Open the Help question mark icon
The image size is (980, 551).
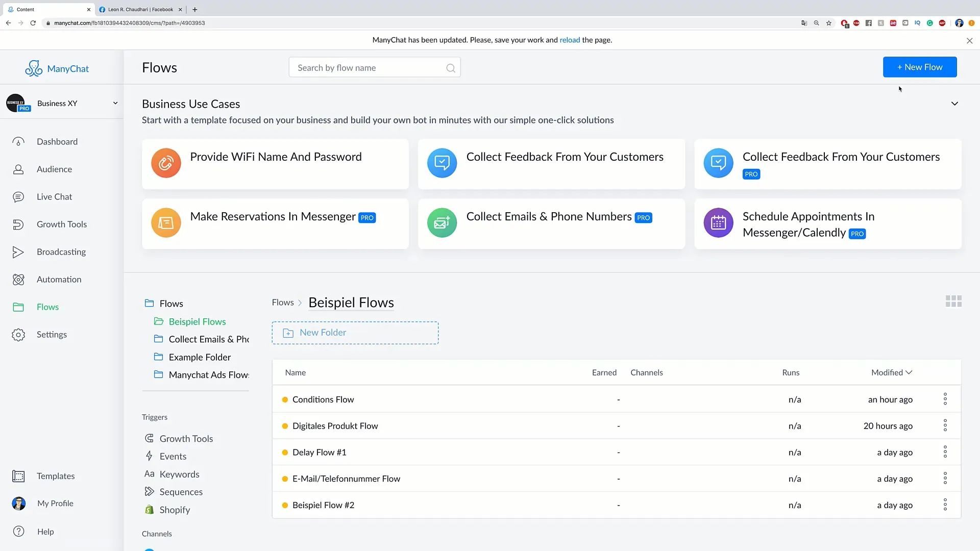pyautogui.click(x=18, y=532)
